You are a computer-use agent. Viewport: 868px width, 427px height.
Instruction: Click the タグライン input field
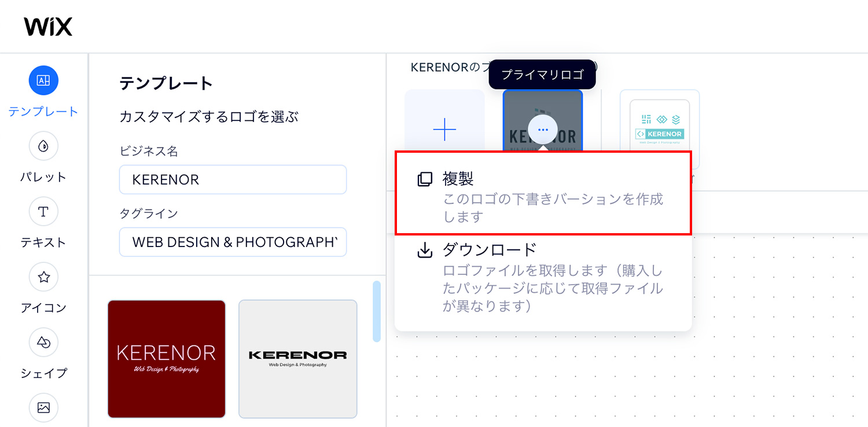(233, 242)
